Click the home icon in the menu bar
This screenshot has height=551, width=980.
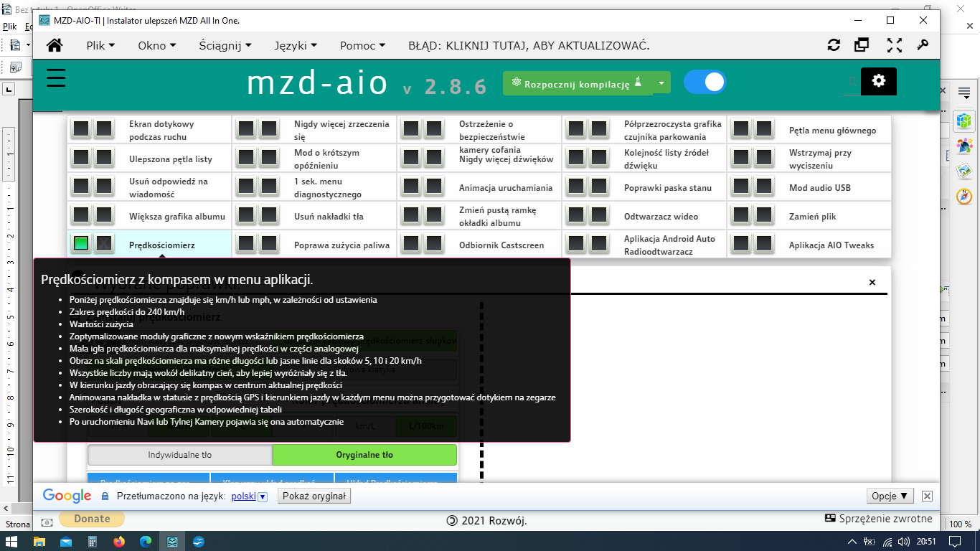[x=55, y=45]
